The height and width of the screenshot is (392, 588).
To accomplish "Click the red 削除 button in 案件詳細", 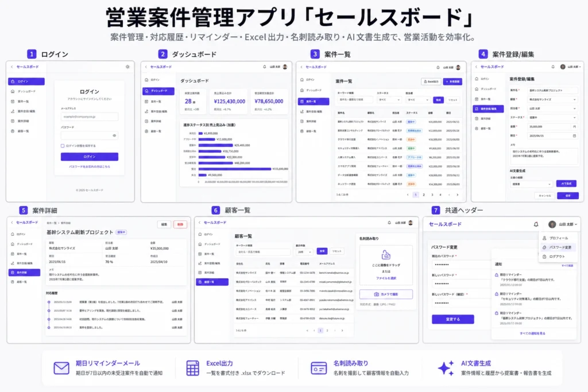I will (180, 224).
